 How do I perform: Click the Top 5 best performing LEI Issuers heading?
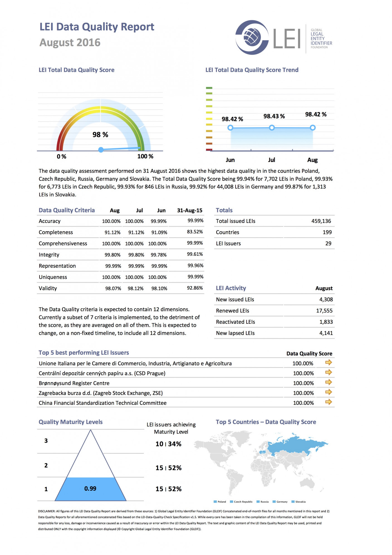pos(84,353)
